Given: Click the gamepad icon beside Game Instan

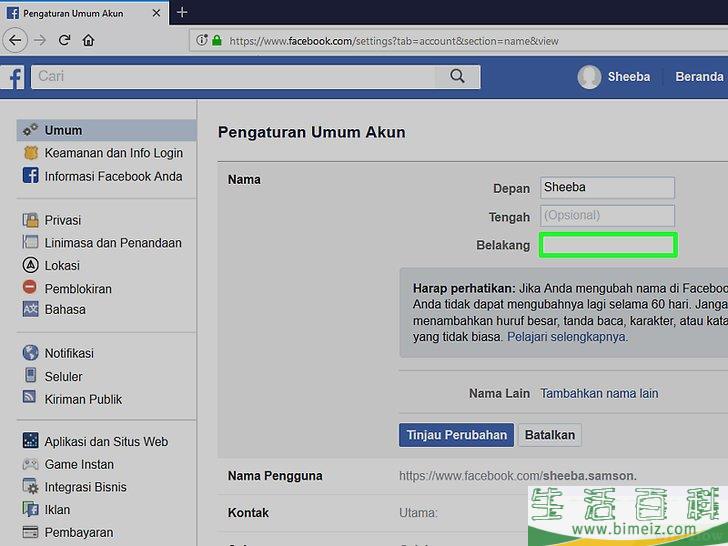Looking at the screenshot, I should tap(31, 463).
